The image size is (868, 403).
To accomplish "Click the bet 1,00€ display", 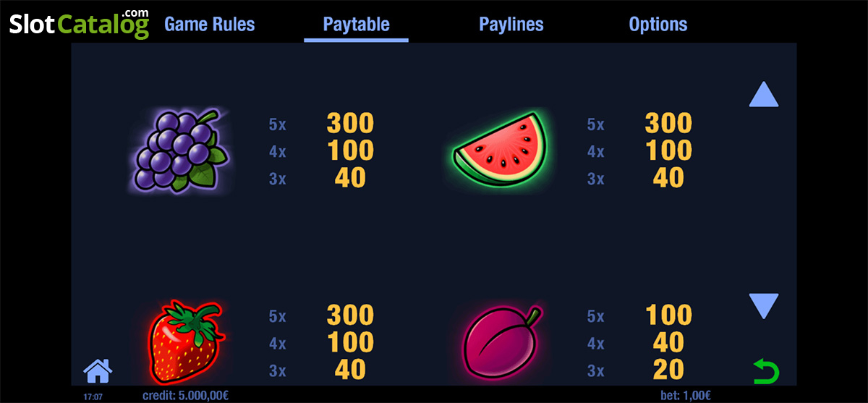I will [x=687, y=395].
